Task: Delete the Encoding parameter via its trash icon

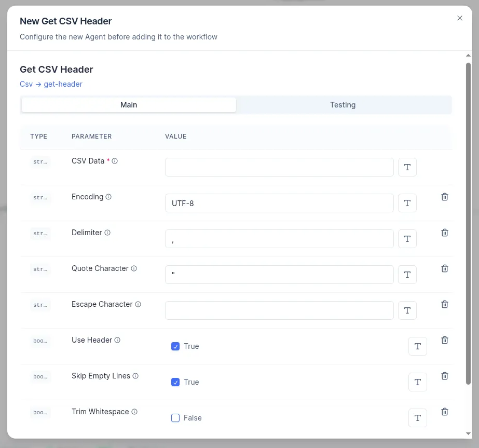Action: pyautogui.click(x=444, y=196)
